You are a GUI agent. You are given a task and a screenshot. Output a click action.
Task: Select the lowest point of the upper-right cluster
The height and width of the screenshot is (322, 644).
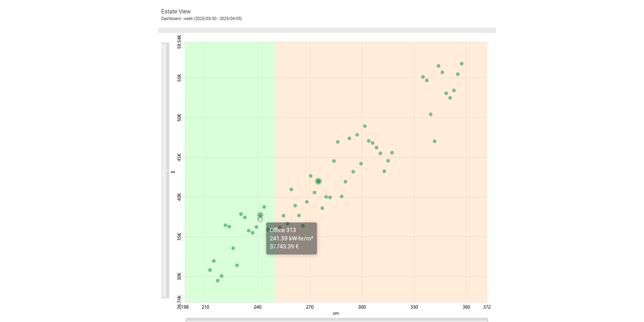click(434, 141)
